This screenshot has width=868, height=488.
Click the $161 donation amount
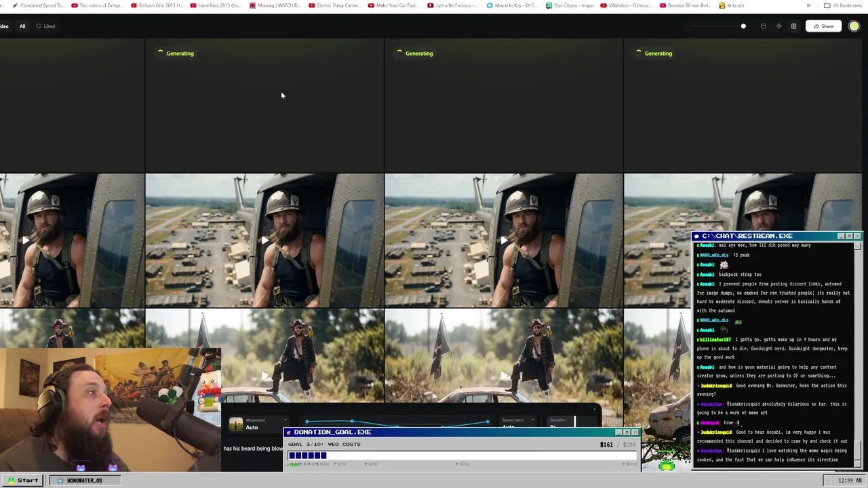[606, 445]
